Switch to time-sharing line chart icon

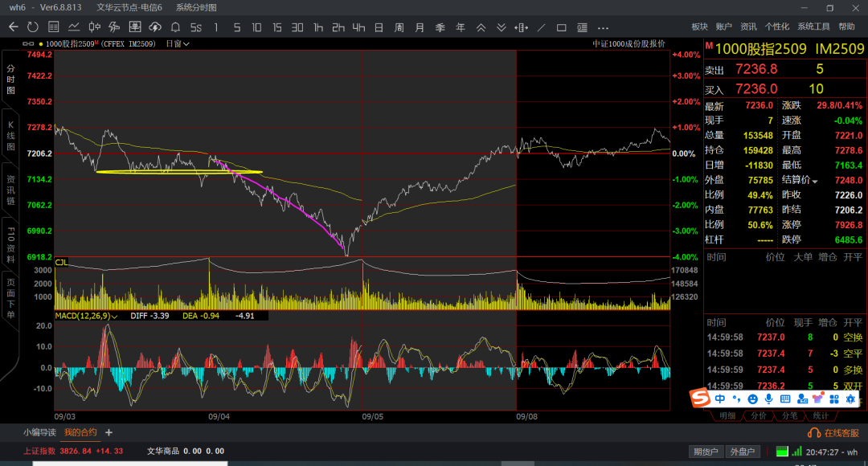[74, 27]
